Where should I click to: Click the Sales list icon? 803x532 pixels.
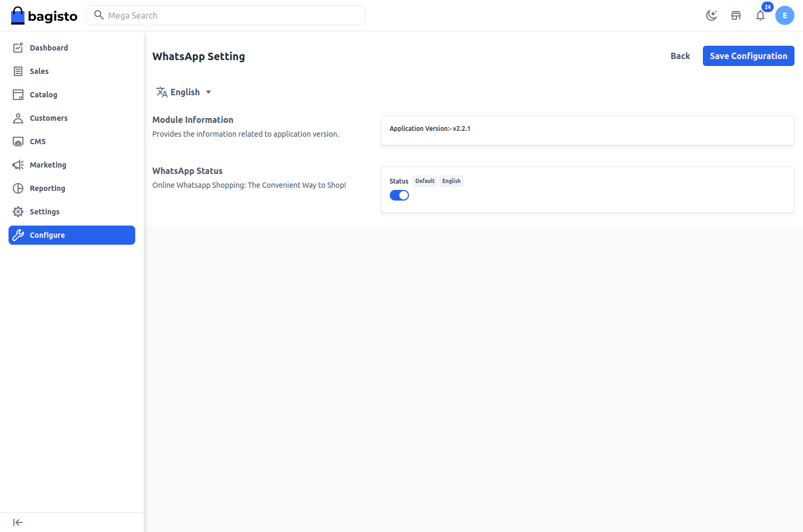tap(18, 71)
